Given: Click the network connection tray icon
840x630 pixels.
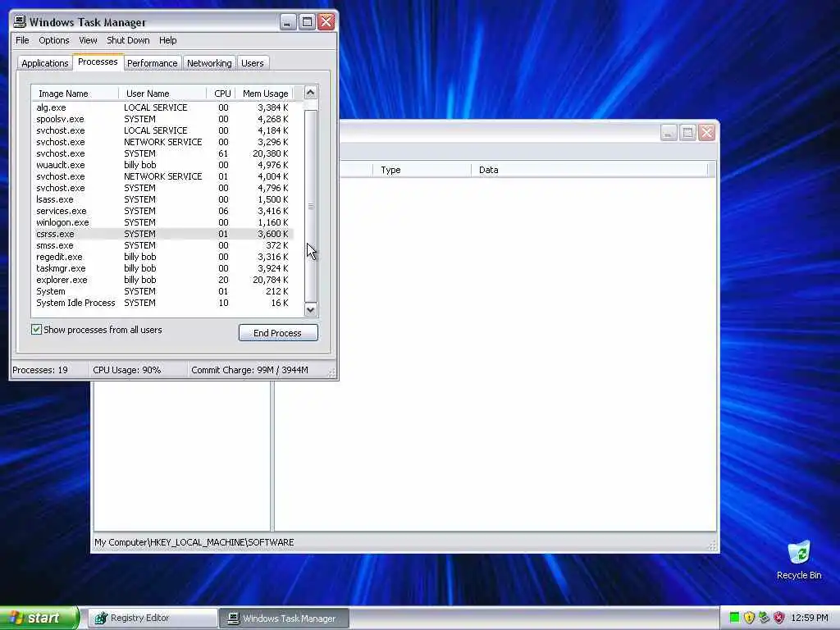Looking at the screenshot, I should [764, 618].
